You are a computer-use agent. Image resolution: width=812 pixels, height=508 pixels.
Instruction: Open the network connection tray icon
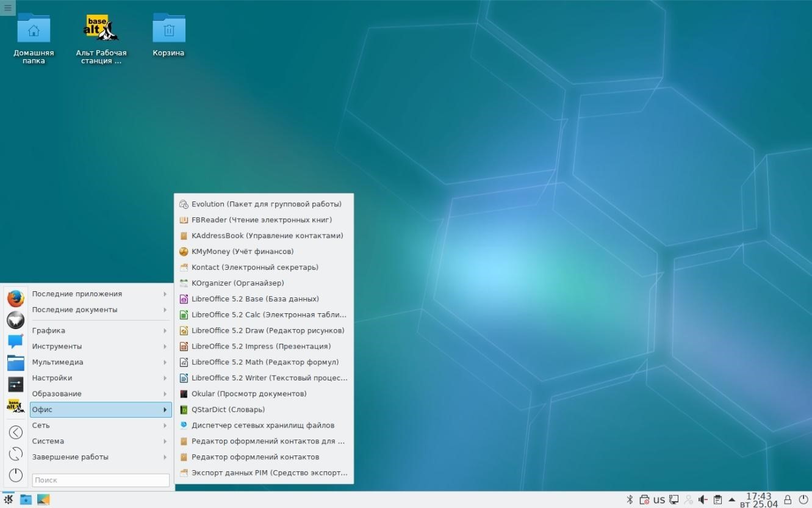pyautogui.click(x=674, y=499)
